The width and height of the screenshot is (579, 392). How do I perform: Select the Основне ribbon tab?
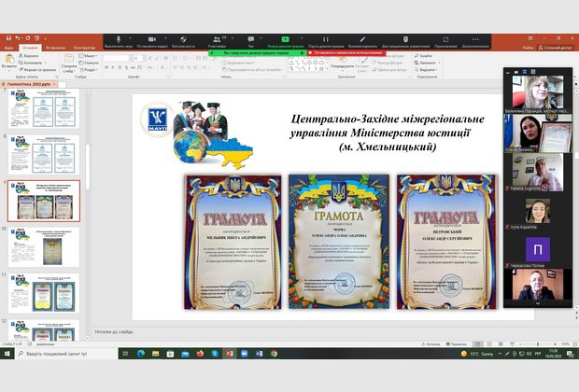(x=30, y=48)
